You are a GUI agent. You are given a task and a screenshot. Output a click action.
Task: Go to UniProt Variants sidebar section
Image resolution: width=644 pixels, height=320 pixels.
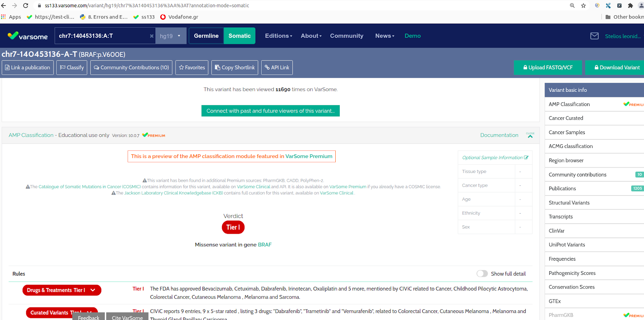594,245
